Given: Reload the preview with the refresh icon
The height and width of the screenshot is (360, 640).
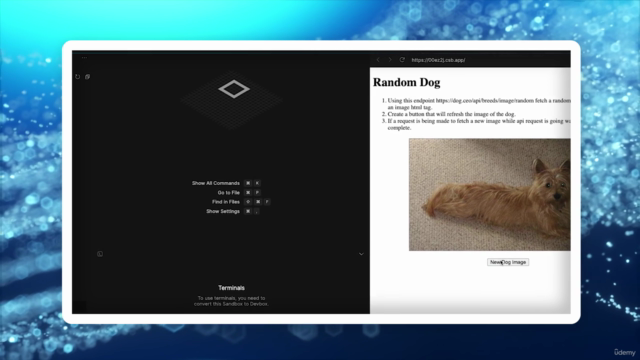Looking at the screenshot, I should (402, 60).
